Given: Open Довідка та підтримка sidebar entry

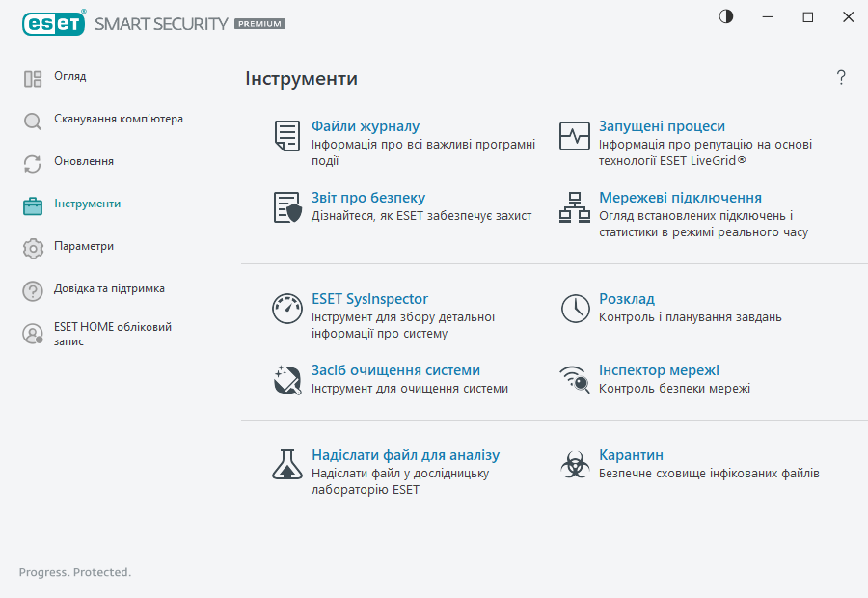Looking at the screenshot, I should (108, 289).
